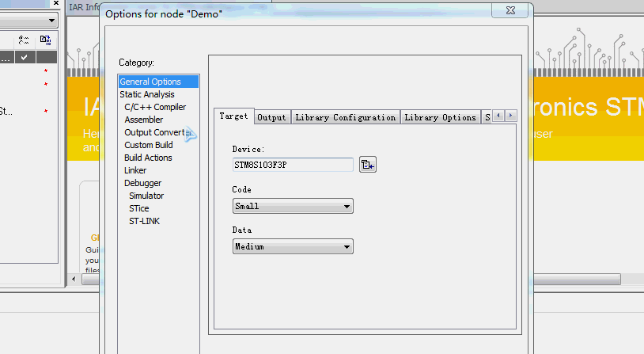Viewport: 644px width, 354px height.
Task: Open the partially hidden S tab
Action: (x=487, y=117)
